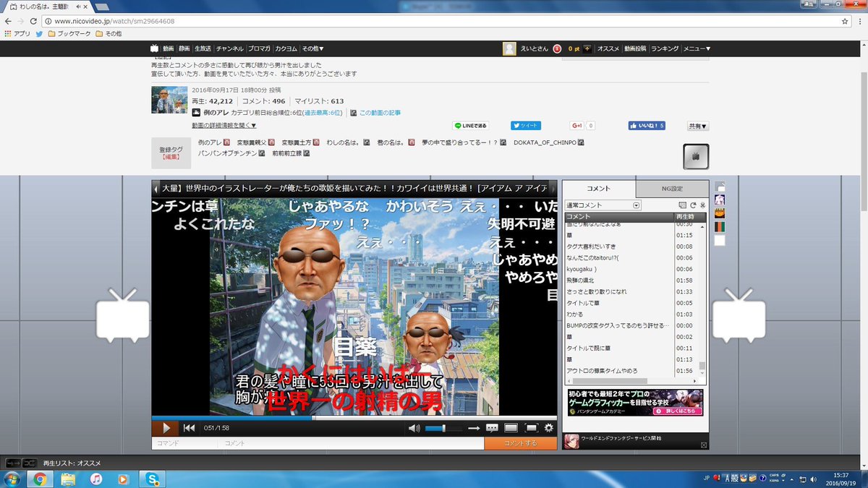The image size is (868, 488).
Task: Open ランキング in the site header
Action: 665,48
